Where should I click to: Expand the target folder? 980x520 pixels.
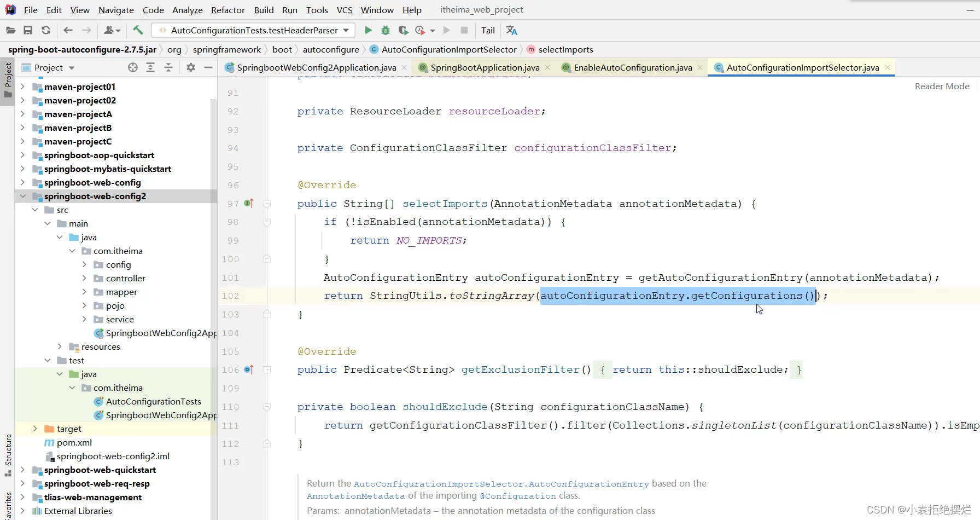click(35, 429)
